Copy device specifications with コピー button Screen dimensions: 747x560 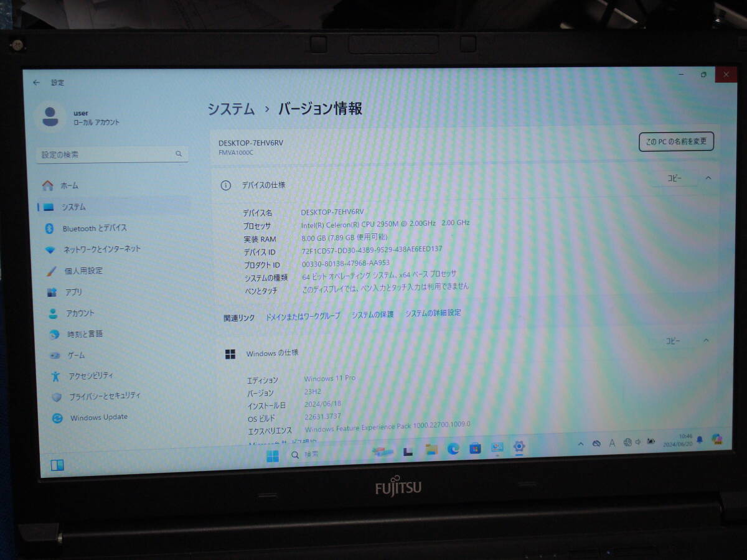click(674, 178)
